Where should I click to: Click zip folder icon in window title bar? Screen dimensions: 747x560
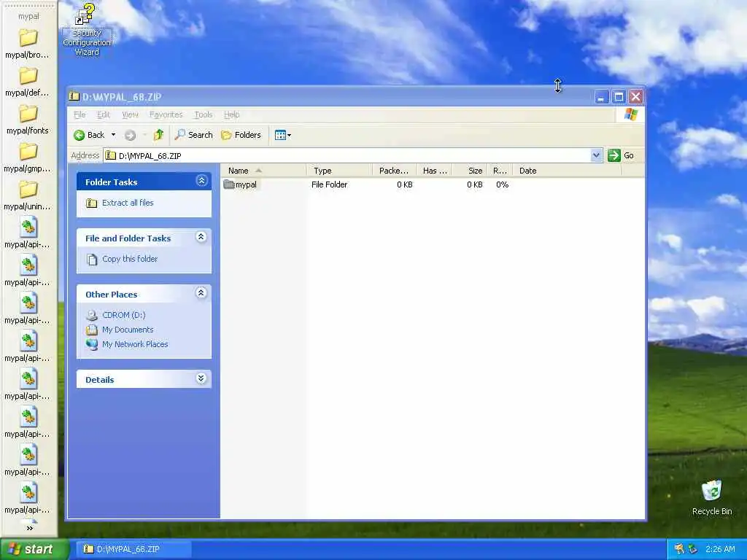tap(74, 97)
